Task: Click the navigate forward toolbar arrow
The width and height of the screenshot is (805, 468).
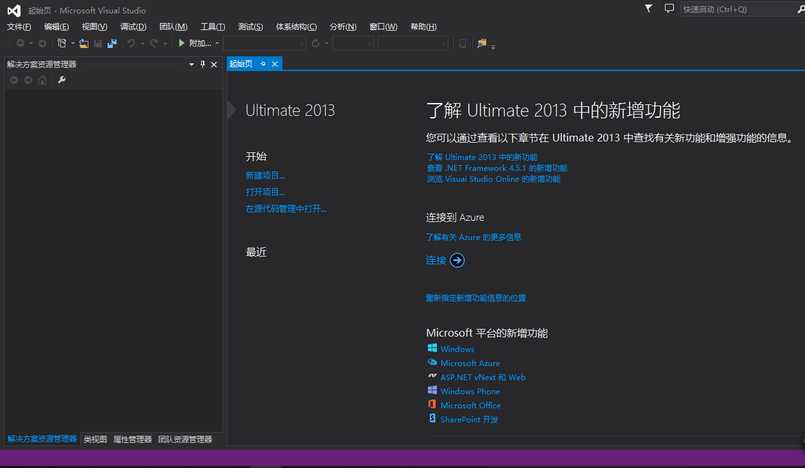Action: [x=43, y=44]
